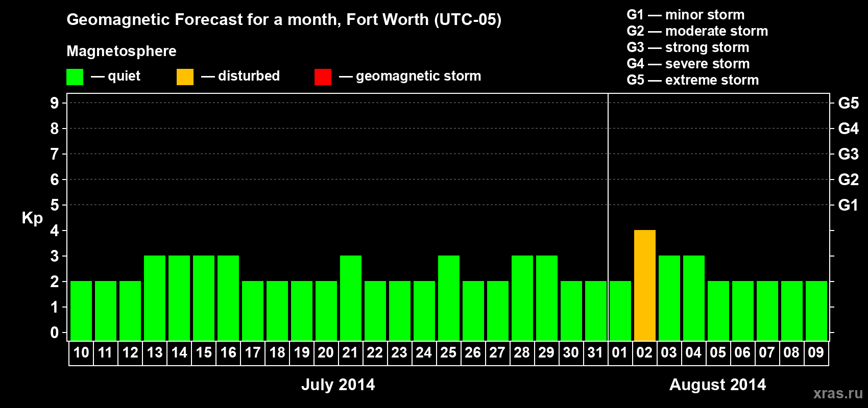Click the red geomagnetic storm legend swatch

click(x=323, y=77)
